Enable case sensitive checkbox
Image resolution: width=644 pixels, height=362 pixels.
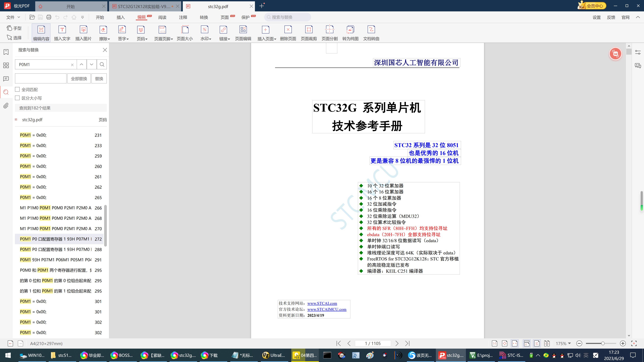17,98
